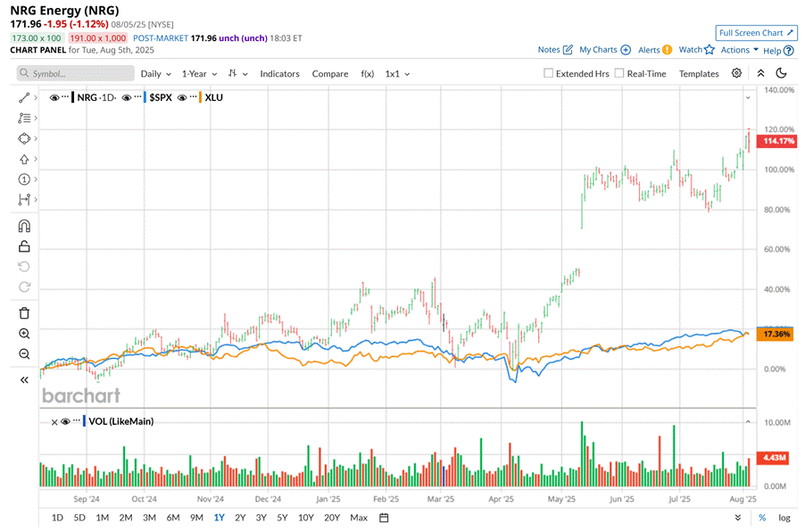Collapse the left drawing toolbar
The image size is (805, 532).
tap(24, 380)
